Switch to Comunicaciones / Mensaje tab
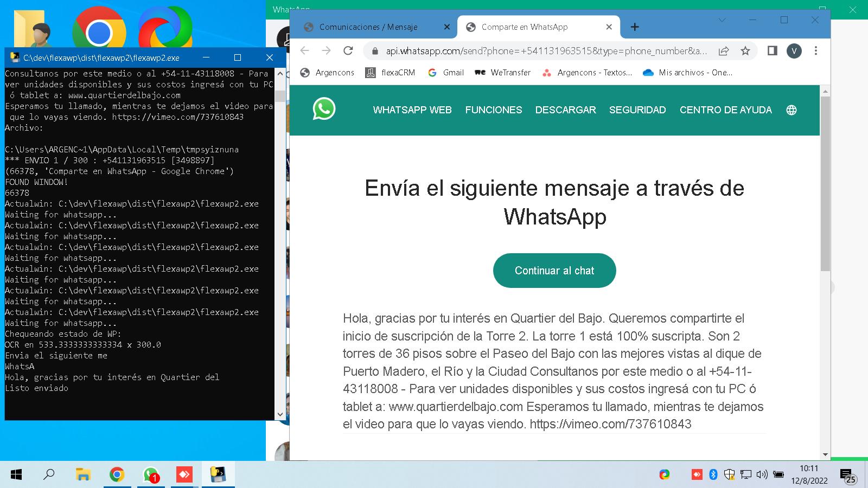Screen dimensions: 868x488 tap(368, 27)
